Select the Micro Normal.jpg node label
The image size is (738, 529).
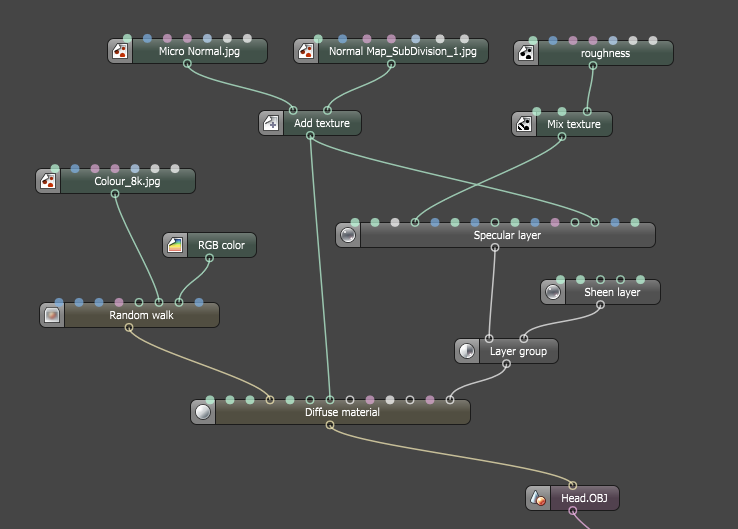tap(199, 51)
